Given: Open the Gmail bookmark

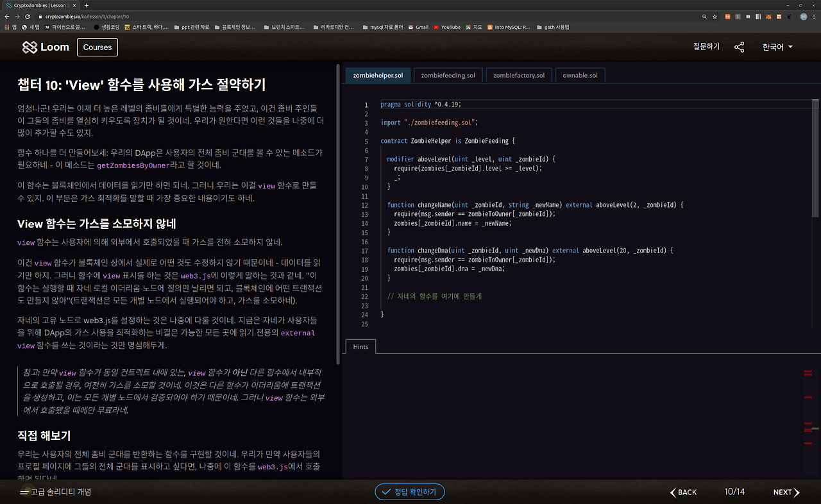Looking at the screenshot, I should pos(418,27).
